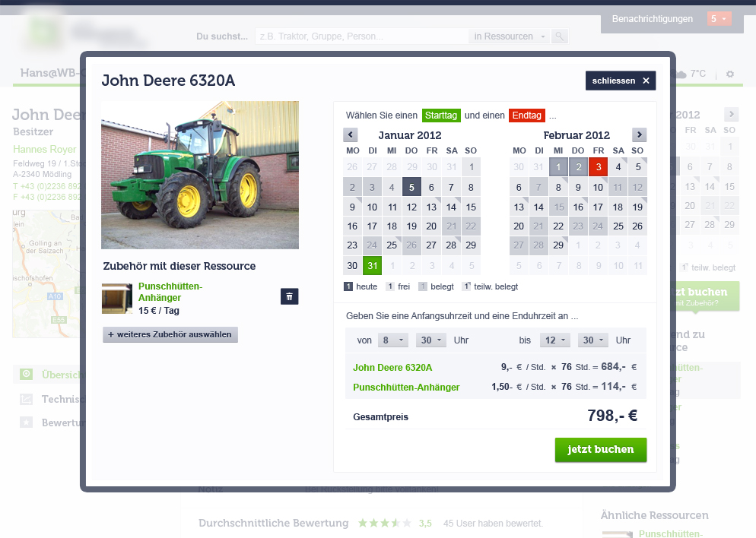
Task: Open the 'in Ressourcen' search scope dropdown
Action: (509, 36)
